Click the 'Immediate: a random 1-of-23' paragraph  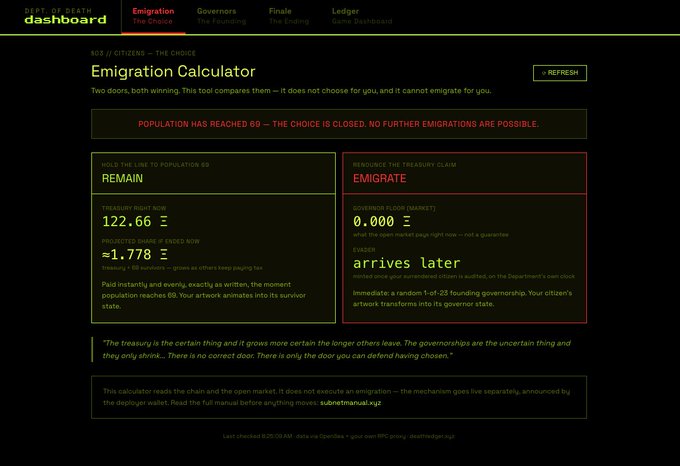click(x=462, y=298)
